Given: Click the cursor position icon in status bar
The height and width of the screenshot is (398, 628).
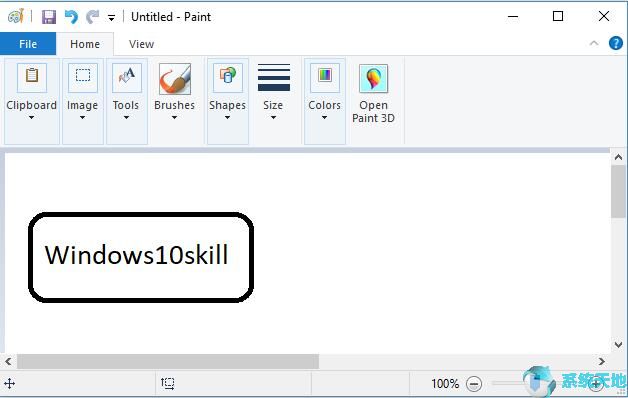Looking at the screenshot, I should coord(9,384).
